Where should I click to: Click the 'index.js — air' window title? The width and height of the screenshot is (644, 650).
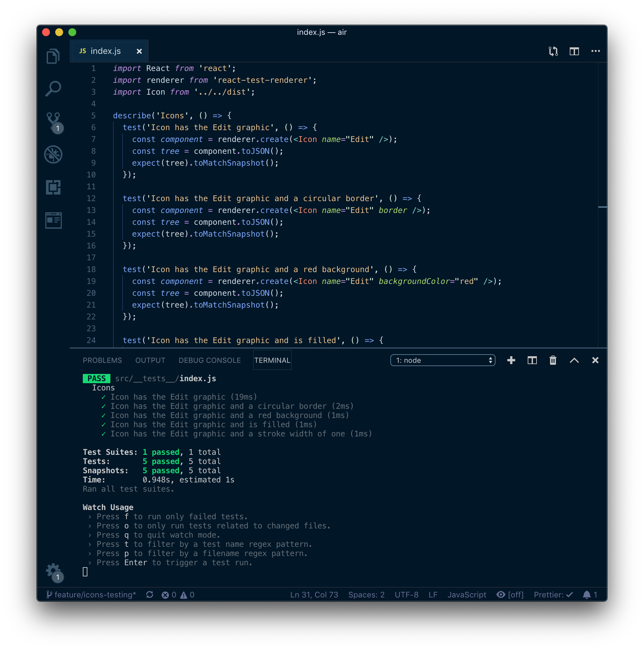(322, 32)
